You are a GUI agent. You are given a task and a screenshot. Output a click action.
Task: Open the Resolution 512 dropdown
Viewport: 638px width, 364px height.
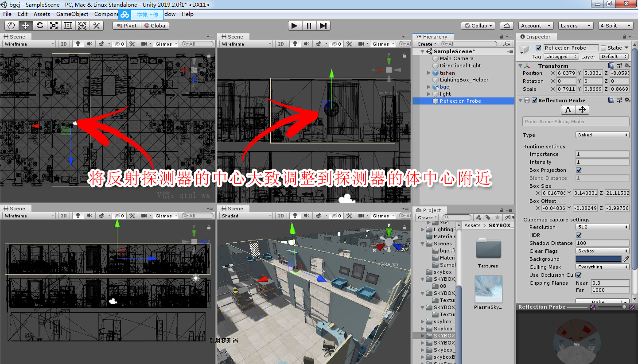point(602,227)
